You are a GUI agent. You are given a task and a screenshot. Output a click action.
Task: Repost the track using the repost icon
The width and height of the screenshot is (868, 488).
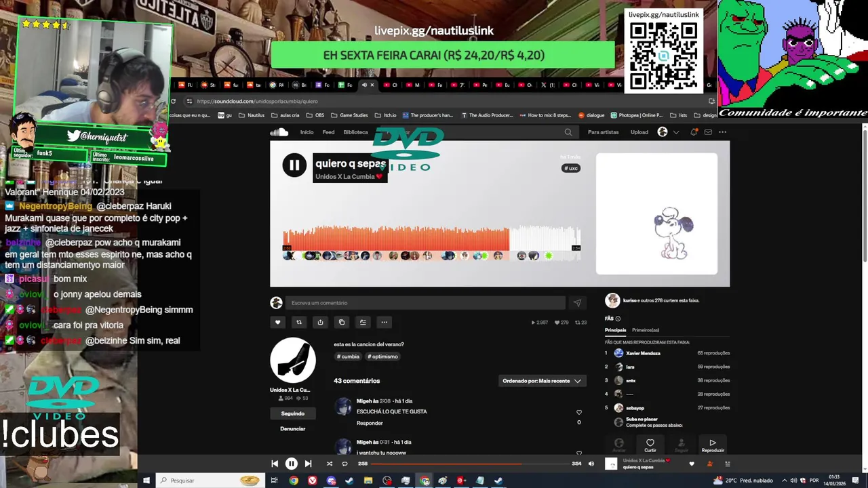[x=299, y=322]
